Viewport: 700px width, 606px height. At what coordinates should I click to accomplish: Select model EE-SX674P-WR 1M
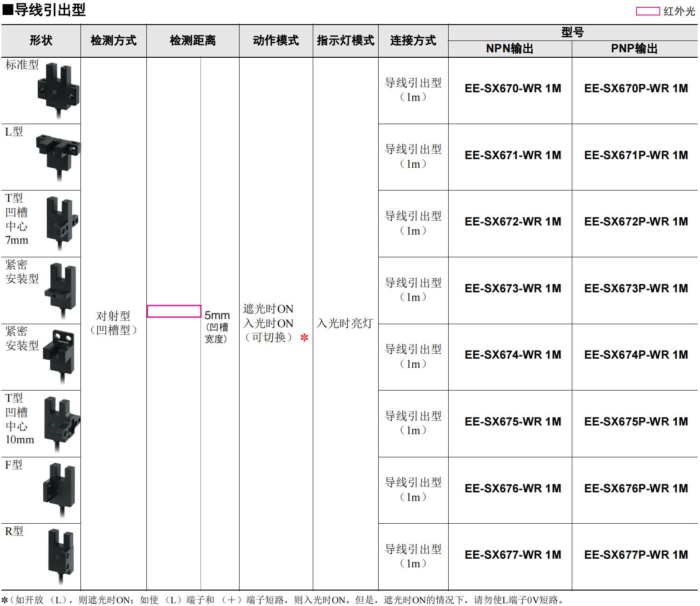[636, 355]
